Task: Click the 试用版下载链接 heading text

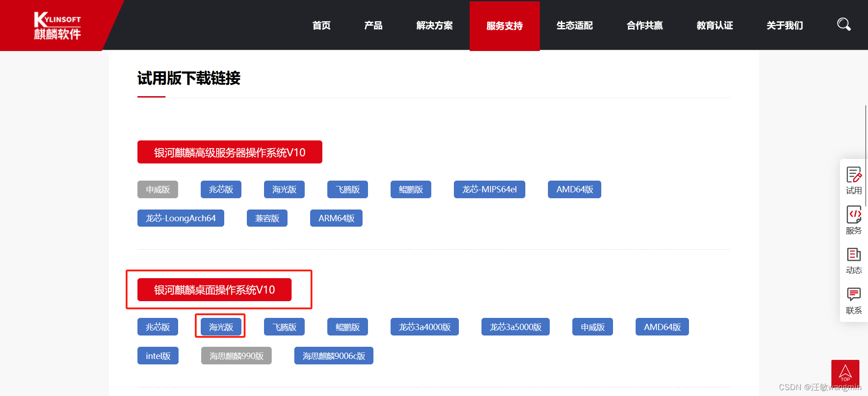Action: [x=189, y=78]
